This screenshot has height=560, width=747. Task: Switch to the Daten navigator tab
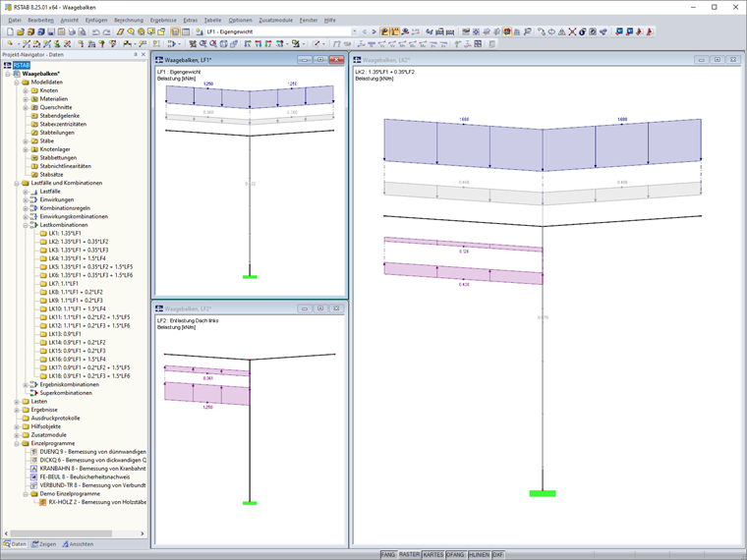(x=15, y=544)
